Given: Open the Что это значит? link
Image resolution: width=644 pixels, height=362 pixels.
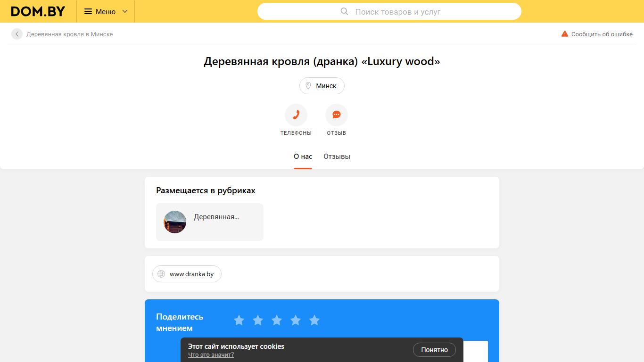Looking at the screenshot, I should point(211,355).
